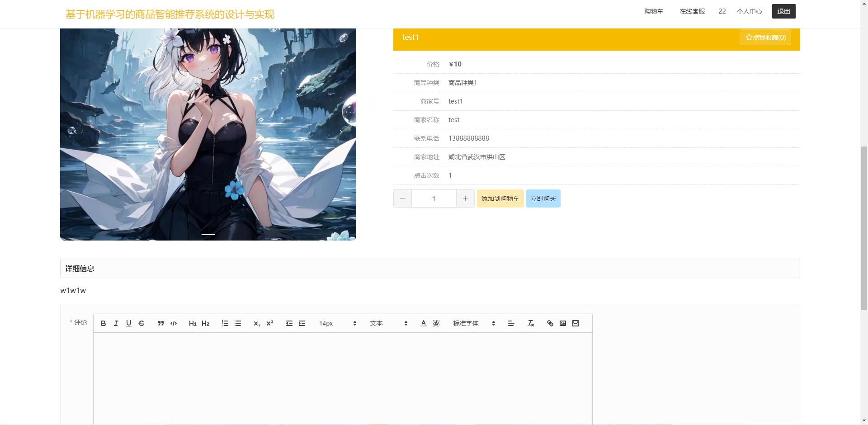This screenshot has width=868, height=425.
Task: Go to 个人中心 in the navigation
Action: [750, 11]
